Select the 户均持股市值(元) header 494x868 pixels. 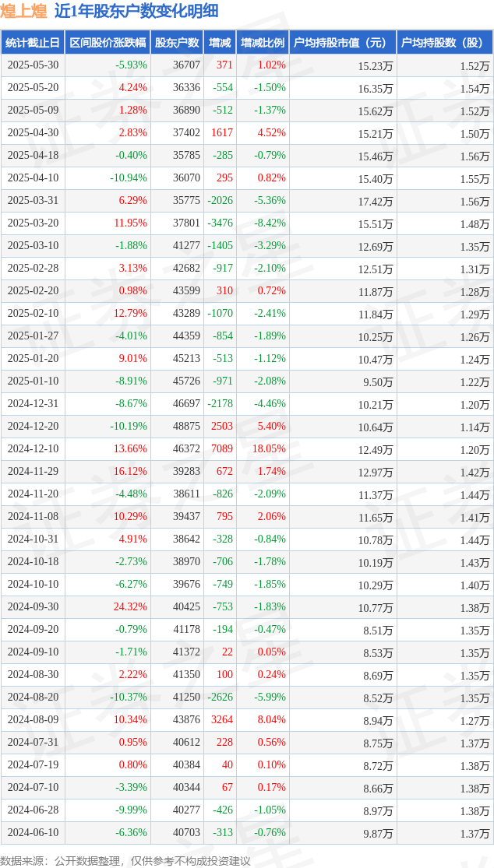tap(342, 43)
